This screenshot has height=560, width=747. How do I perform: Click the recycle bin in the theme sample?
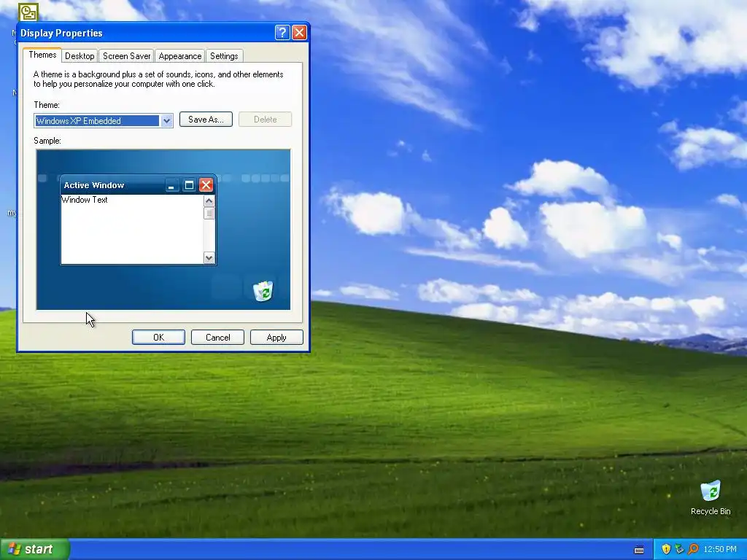(x=263, y=291)
